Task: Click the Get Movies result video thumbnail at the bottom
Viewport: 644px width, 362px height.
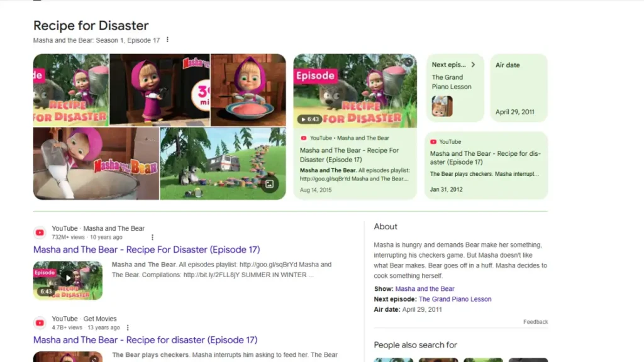Action: (x=68, y=357)
